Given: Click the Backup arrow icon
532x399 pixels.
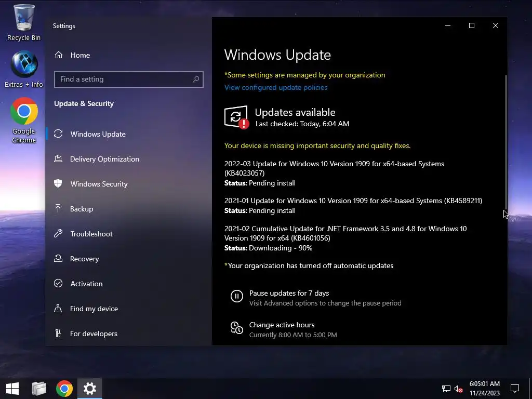Looking at the screenshot, I should (58, 209).
